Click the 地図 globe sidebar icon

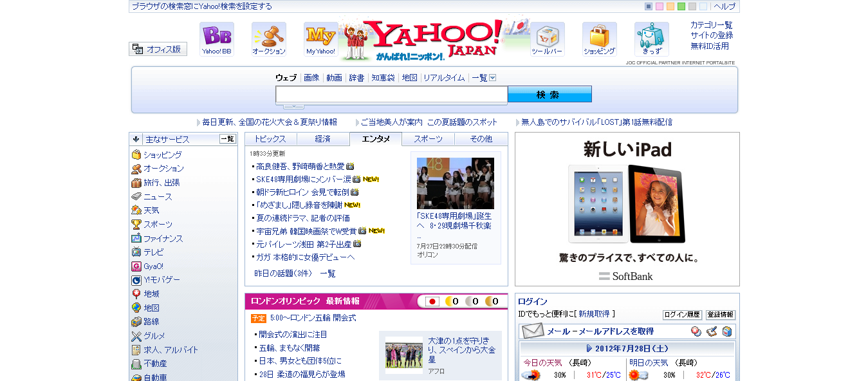coord(136,308)
